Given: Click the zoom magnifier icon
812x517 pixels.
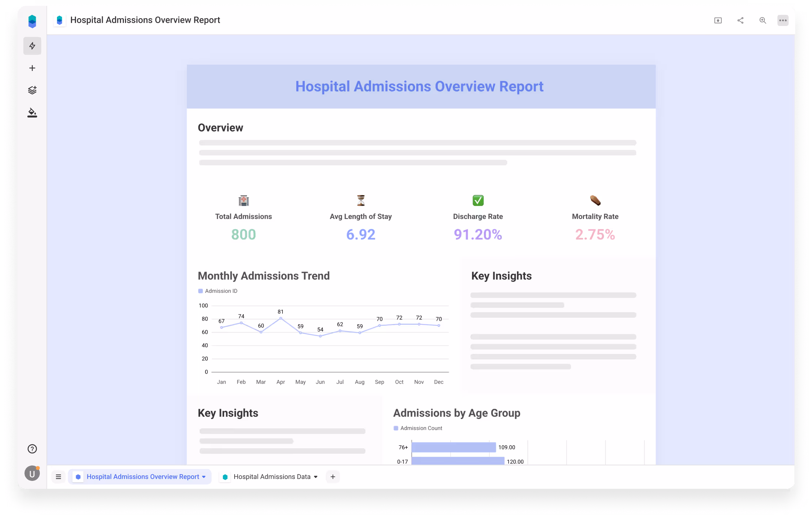Looking at the screenshot, I should [763, 20].
